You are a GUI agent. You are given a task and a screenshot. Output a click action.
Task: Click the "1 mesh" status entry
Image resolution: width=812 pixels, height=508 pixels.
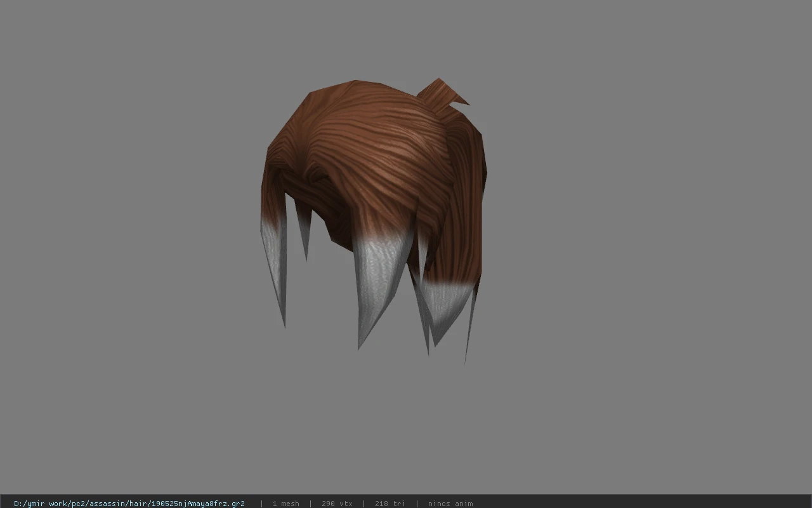pos(285,504)
